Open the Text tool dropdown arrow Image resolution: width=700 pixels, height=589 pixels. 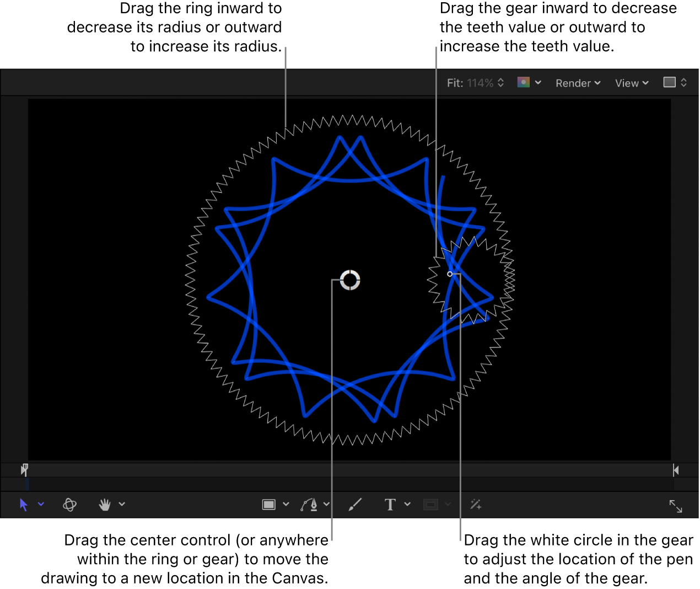tap(408, 504)
